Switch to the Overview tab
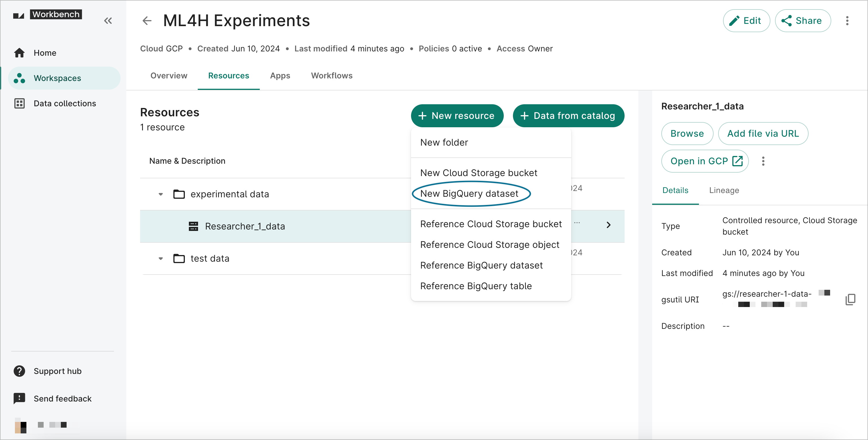This screenshot has height=440, width=868. pyautogui.click(x=169, y=76)
